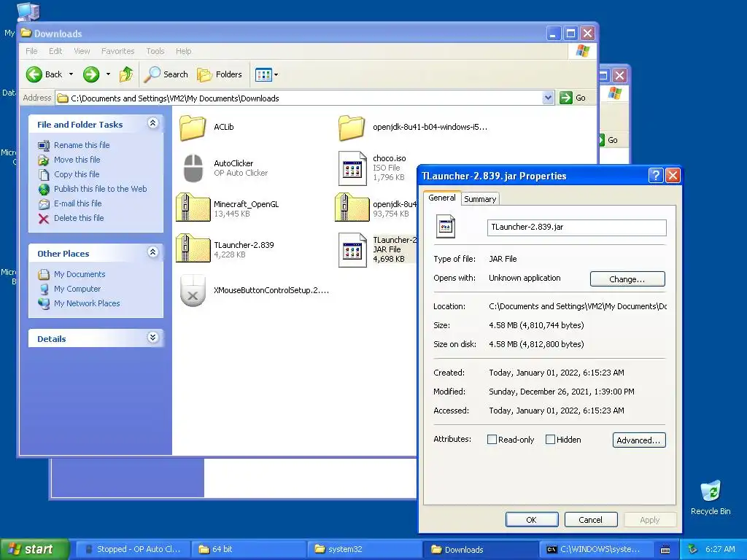The height and width of the screenshot is (560, 747).
Task: Click the system tray icon beside the clock
Action: pyautogui.click(x=692, y=549)
